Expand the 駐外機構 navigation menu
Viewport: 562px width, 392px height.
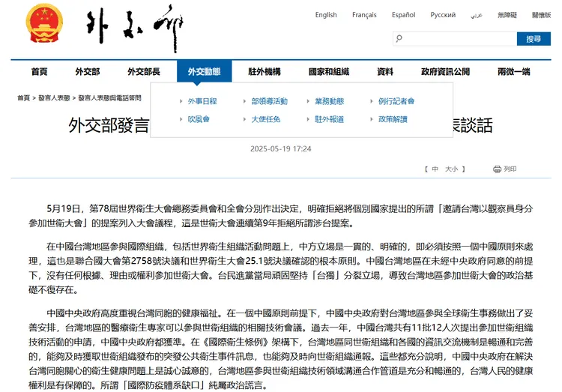265,71
